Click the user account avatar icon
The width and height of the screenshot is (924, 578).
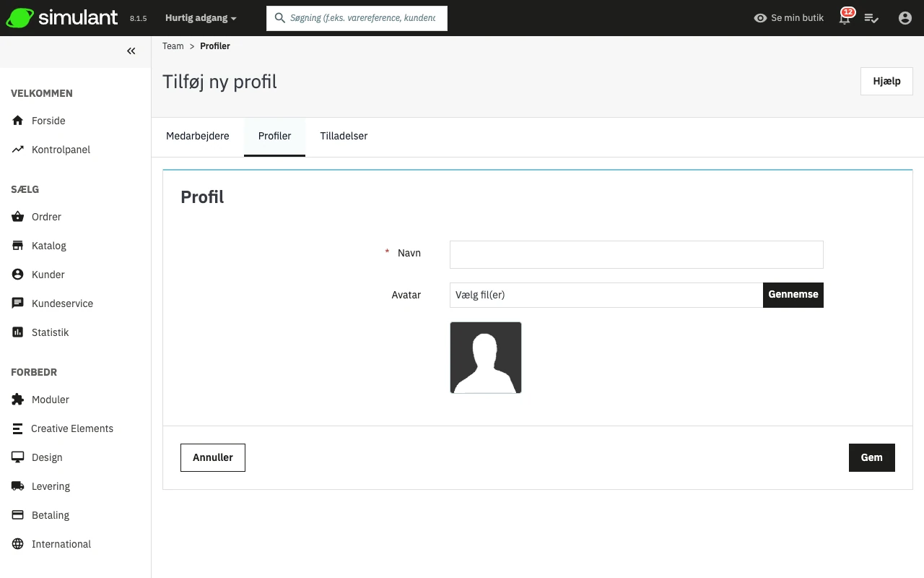point(905,18)
